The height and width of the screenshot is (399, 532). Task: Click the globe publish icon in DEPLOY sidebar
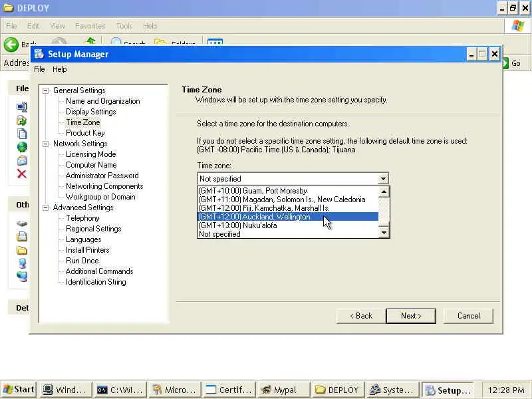pos(22,147)
